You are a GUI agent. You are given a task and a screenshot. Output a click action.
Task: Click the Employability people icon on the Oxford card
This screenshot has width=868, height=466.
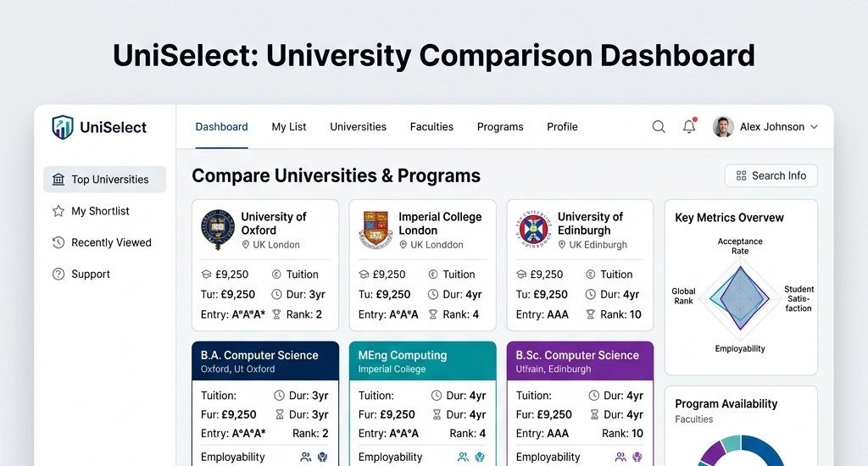pos(305,458)
